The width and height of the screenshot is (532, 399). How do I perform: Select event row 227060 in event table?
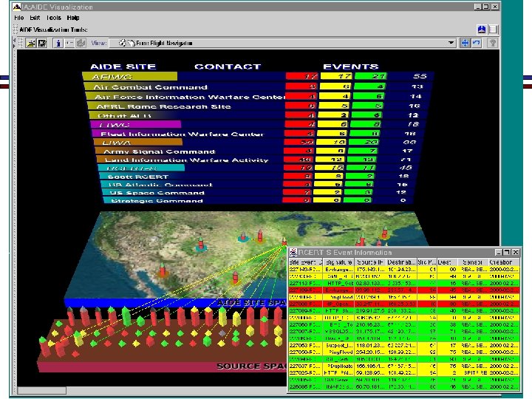(403, 324)
